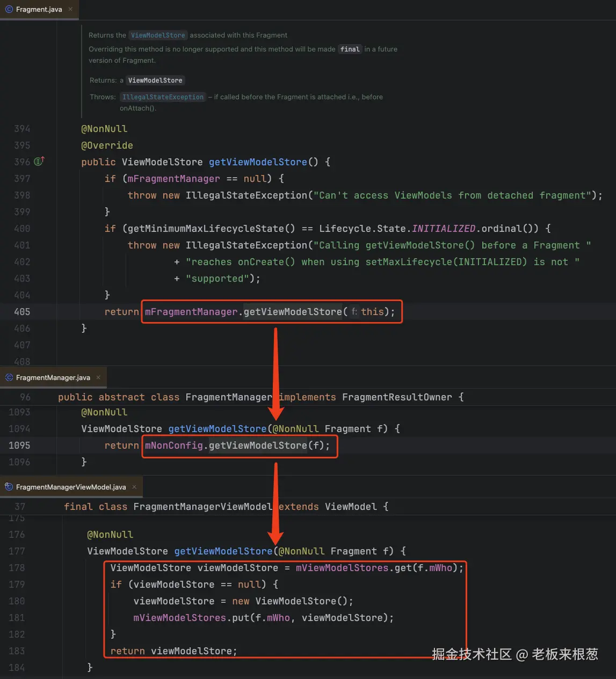The height and width of the screenshot is (679, 616).
Task: Click mViewModelStores on line 178
Action: point(342,568)
